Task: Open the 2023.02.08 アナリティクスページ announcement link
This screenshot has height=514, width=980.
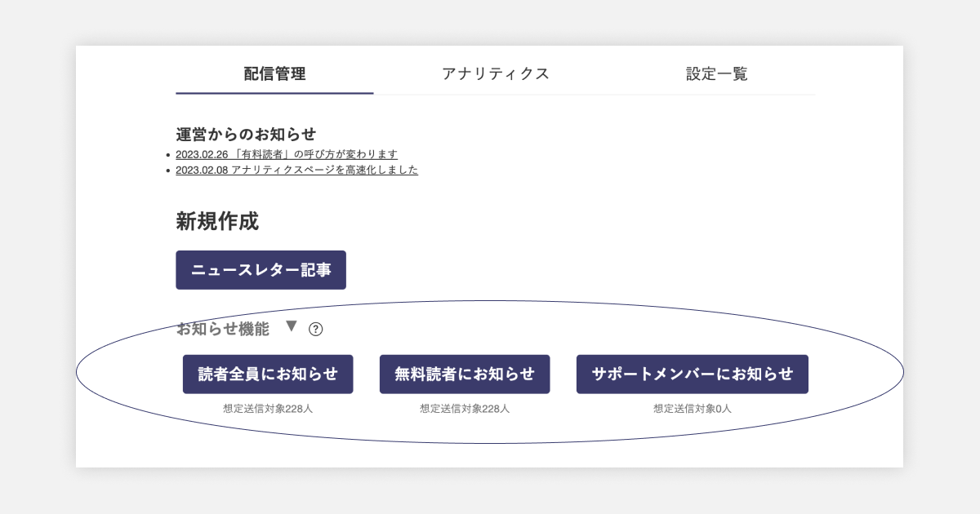Action: pos(296,170)
